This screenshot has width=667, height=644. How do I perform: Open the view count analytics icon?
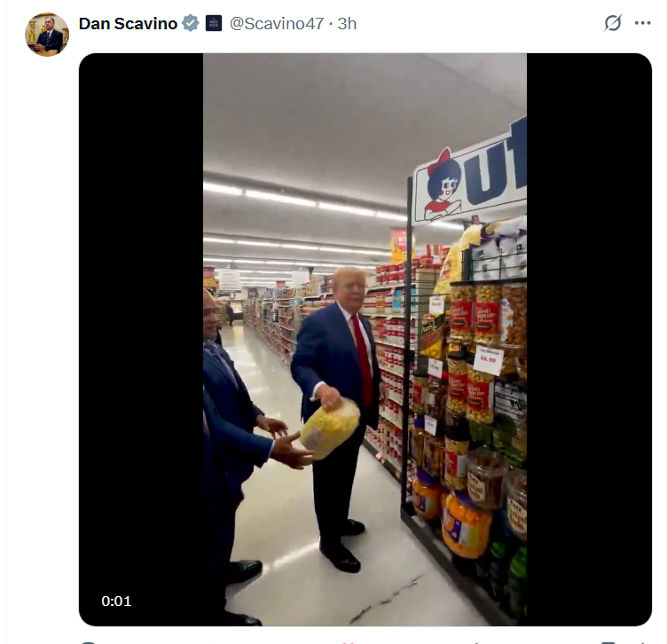[476, 643]
